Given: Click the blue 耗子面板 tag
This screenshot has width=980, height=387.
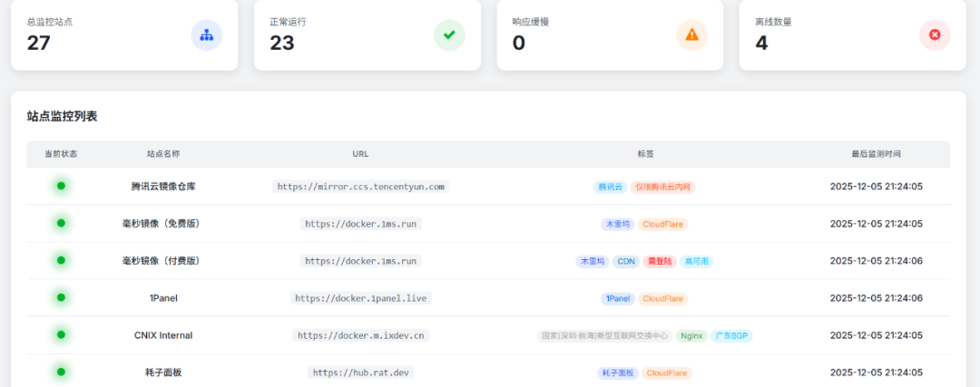Looking at the screenshot, I should tap(618, 373).
